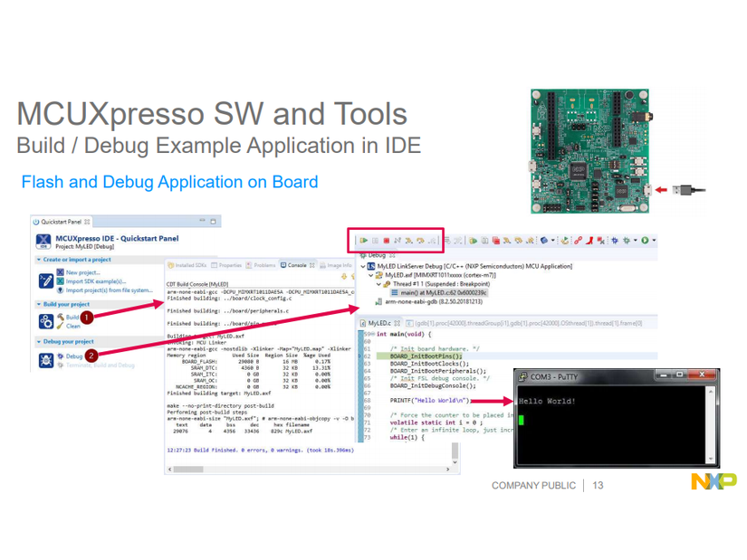This screenshot has width=747, height=560.
Task: Click the BOARD_InitBootPins(); code line
Action: pyautogui.click(x=426, y=356)
